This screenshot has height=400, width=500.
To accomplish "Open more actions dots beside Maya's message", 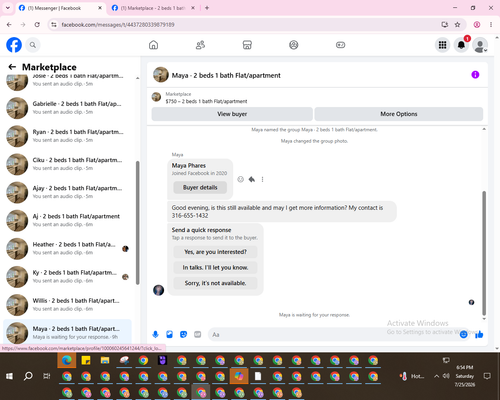I will coord(262,179).
